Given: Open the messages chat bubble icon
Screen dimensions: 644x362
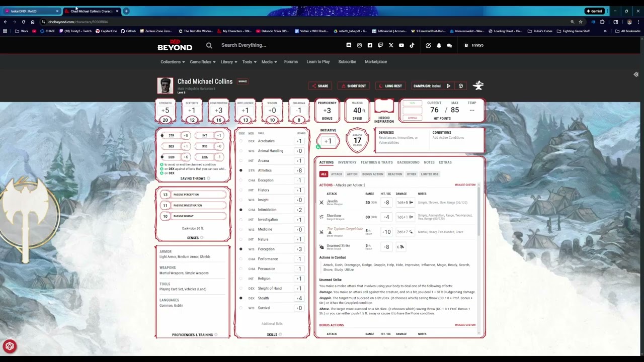Looking at the screenshot, I should pos(449,45).
